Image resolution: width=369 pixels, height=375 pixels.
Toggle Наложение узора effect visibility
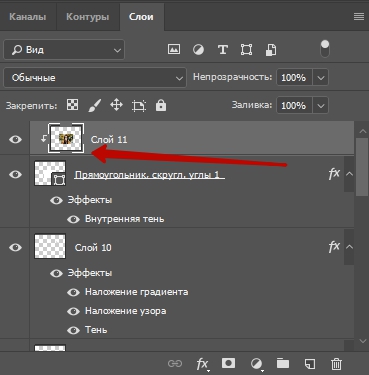(73, 311)
